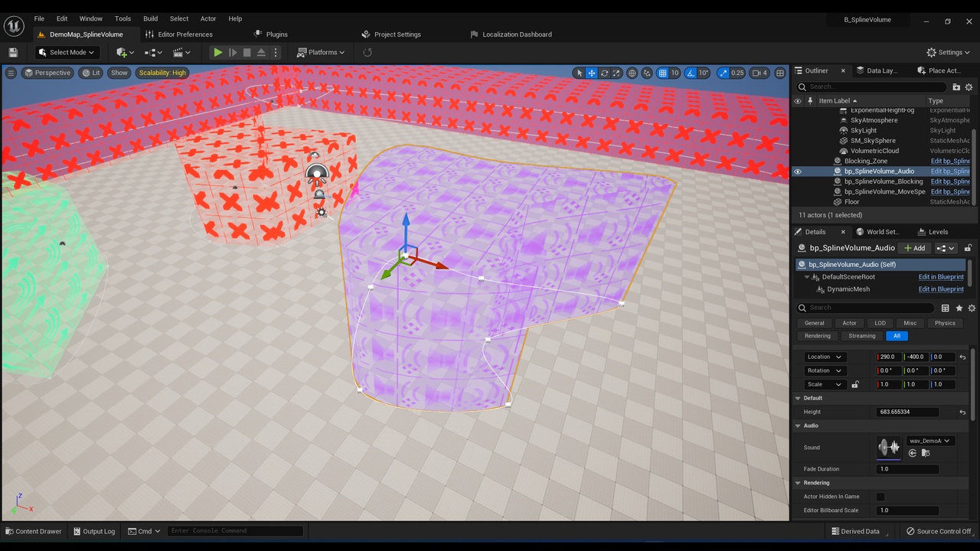Click the Skip Frame play button
This screenshot has width=980, height=551.
click(x=233, y=52)
